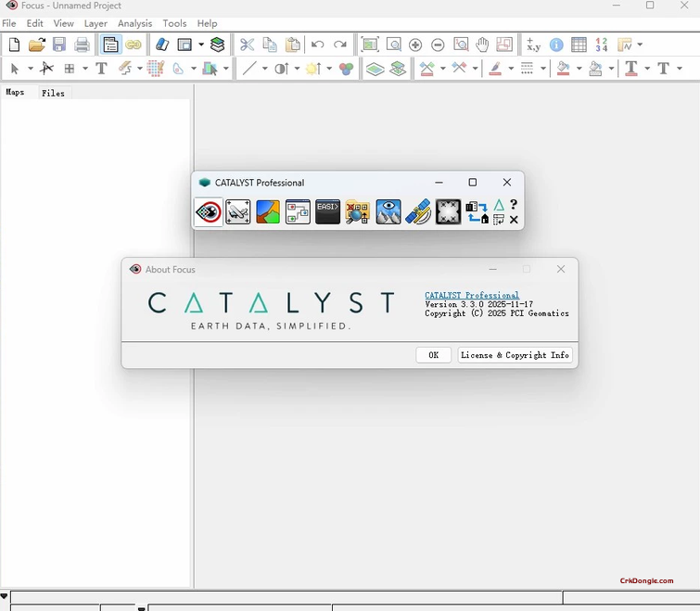Image resolution: width=700 pixels, height=611 pixels.
Task: Click the paste clipboard icon
Action: pyautogui.click(x=292, y=45)
